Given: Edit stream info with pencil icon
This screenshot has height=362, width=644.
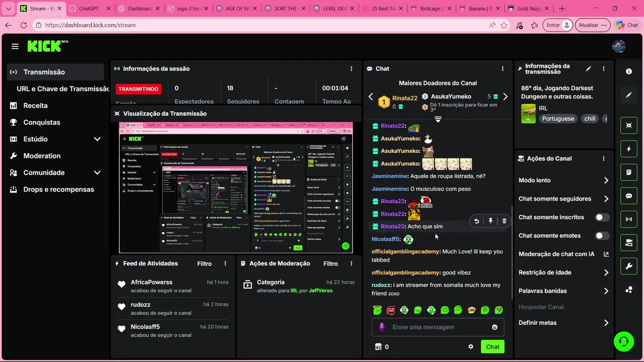Looking at the screenshot, I should pyautogui.click(x=589, y=69).
